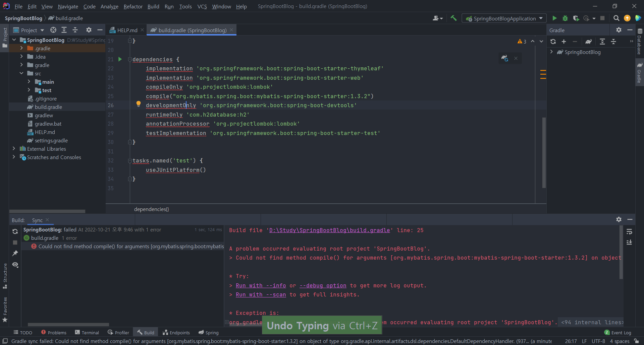Expand SpringBootBlog in Gradle panel
The height and width of the screenshot is (345, 644).
[551, 52]
